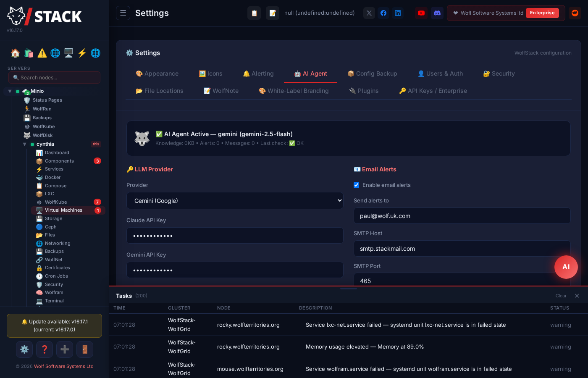Open Status Pages in the server tree

(x=47, y=100)
